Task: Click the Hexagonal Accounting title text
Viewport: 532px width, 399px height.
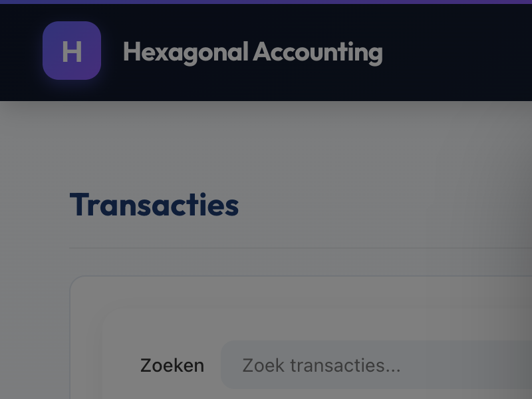Action: click(253, 52)
